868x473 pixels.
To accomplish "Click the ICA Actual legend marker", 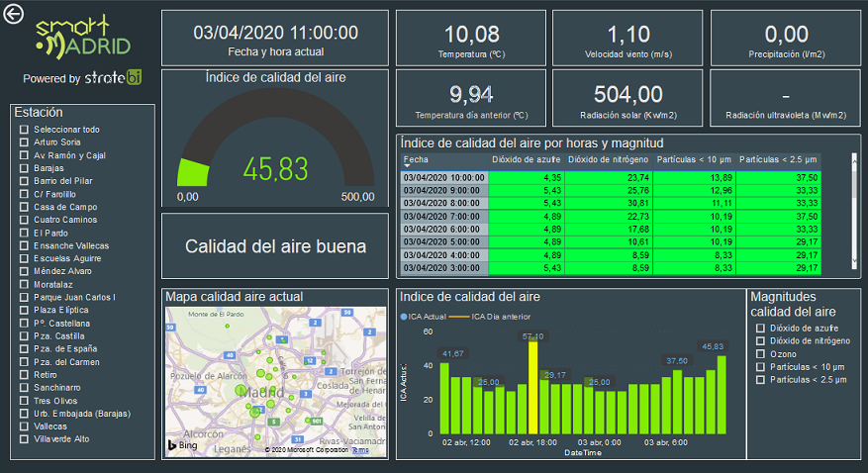I will click(x=404, y=317).
